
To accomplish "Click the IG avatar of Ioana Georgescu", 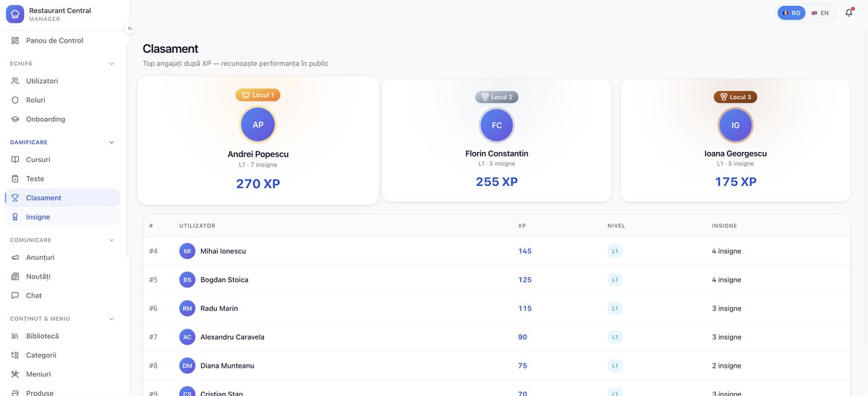I will [736, 125].
